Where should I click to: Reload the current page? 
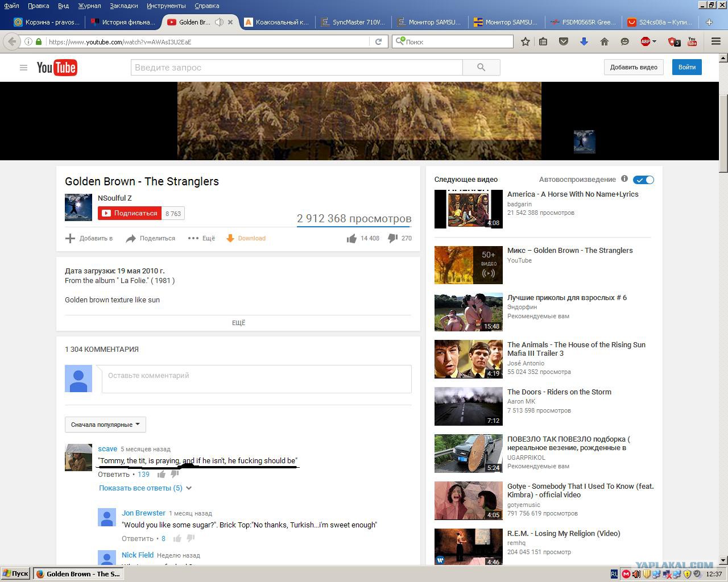[378, 41]
